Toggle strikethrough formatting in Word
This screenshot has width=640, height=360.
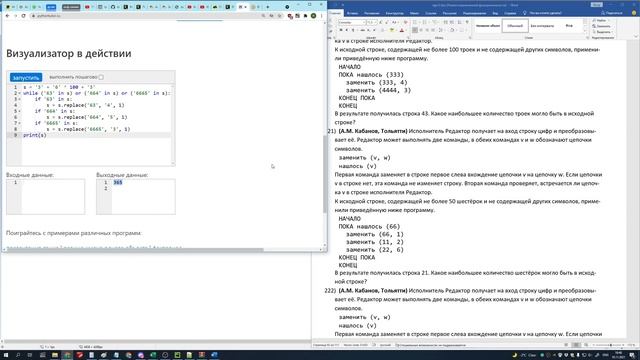click(362, 30)
